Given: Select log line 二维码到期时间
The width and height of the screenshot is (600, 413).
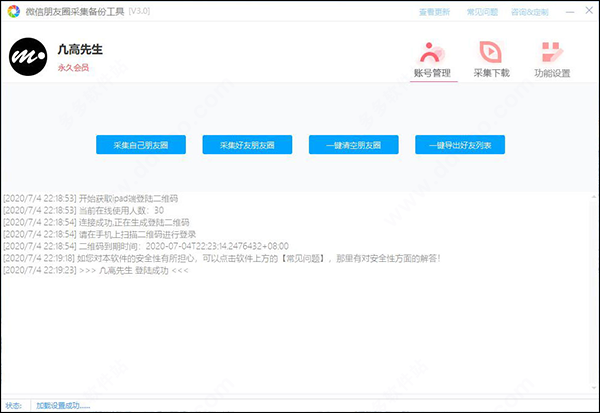Looking at the screenshot, I should click(146, 246).
